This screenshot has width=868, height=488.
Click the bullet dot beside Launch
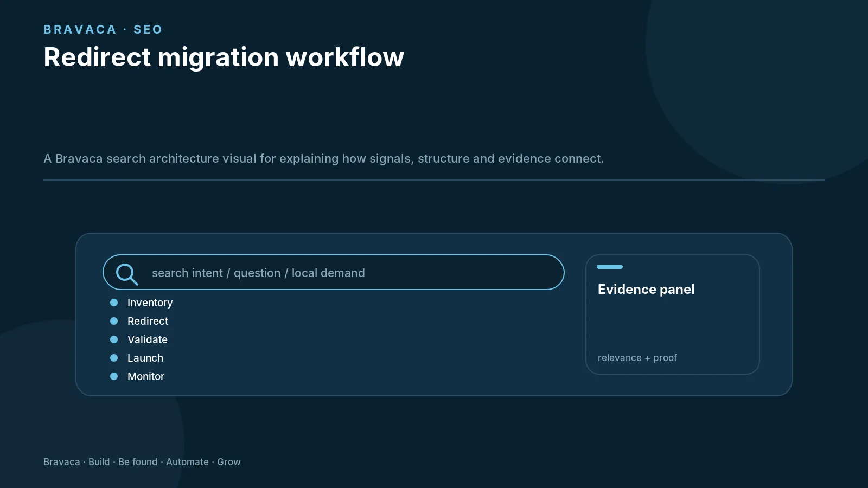(114, 358)
